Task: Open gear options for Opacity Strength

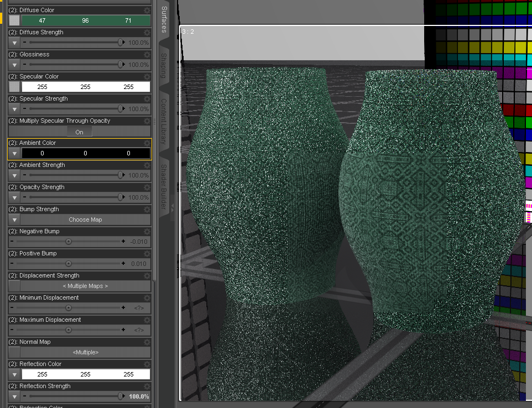Action: (147, 187)
